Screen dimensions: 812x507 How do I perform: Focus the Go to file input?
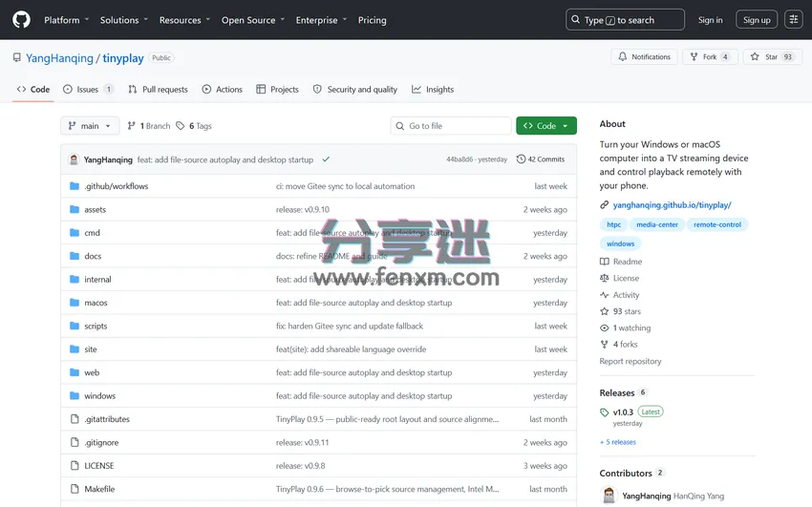(451, 126)
